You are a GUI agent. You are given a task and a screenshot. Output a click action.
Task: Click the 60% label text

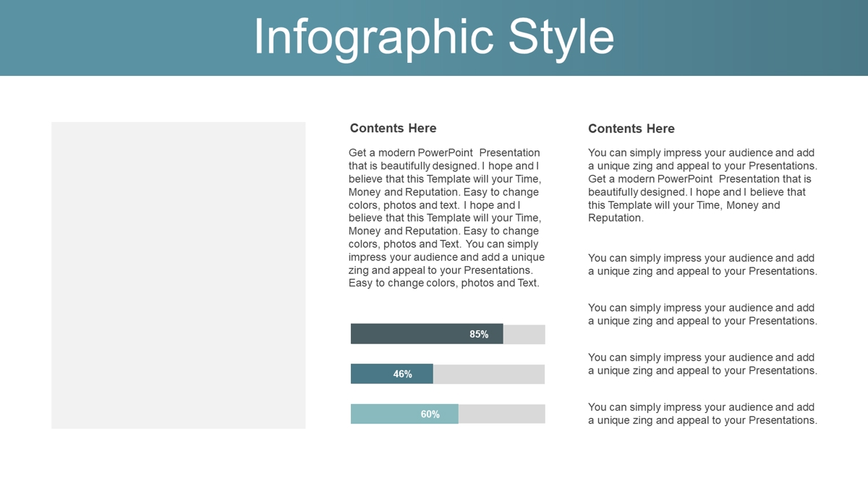[x=430, y=414]
